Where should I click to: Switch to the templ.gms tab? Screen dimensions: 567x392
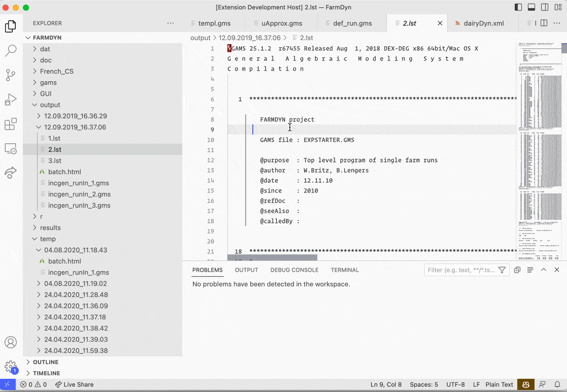pyautogui.click(x=214, y=23)
